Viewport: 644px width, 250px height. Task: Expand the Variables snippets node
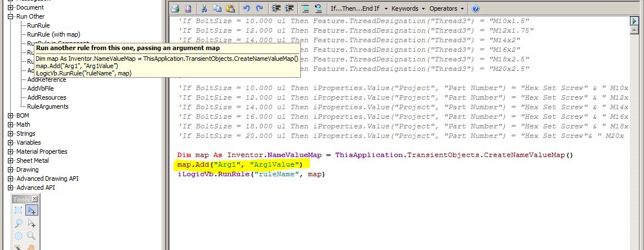pyautogui.click(x=11, y=142)
